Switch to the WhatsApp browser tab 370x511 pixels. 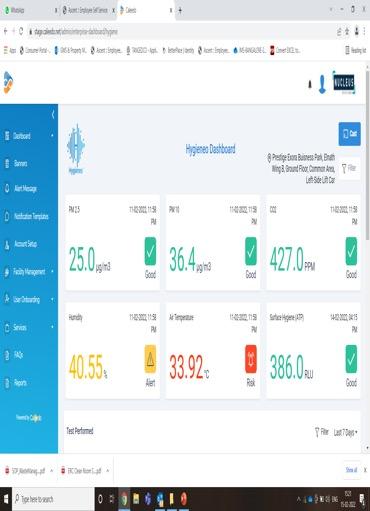[30, 10]
